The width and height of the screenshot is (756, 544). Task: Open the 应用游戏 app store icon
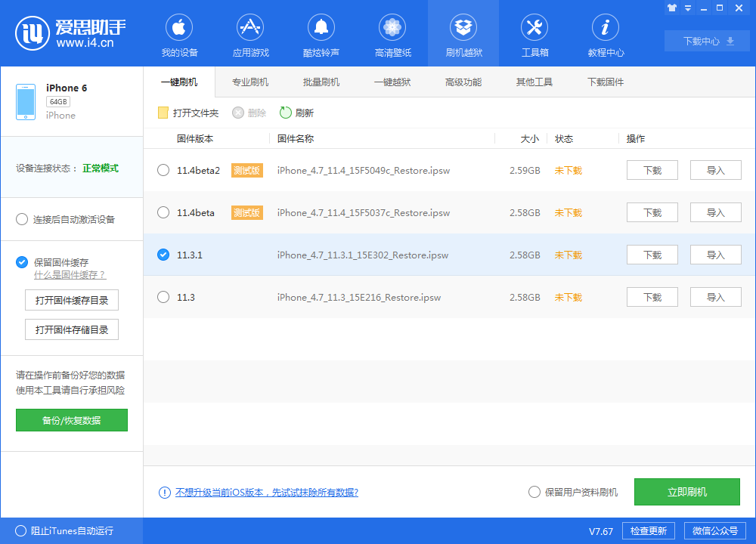[249, 33]
